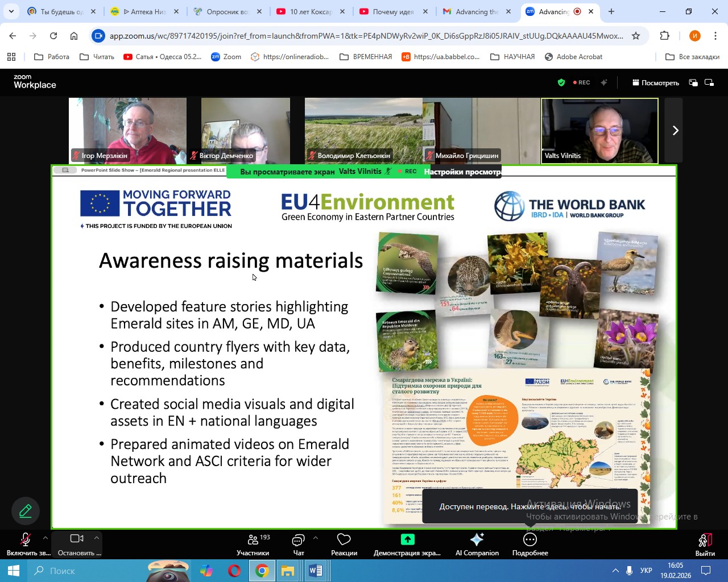Start screen sharing with the green share icon
The height and width of the screenshot is (582, 728).
[407, 544]
